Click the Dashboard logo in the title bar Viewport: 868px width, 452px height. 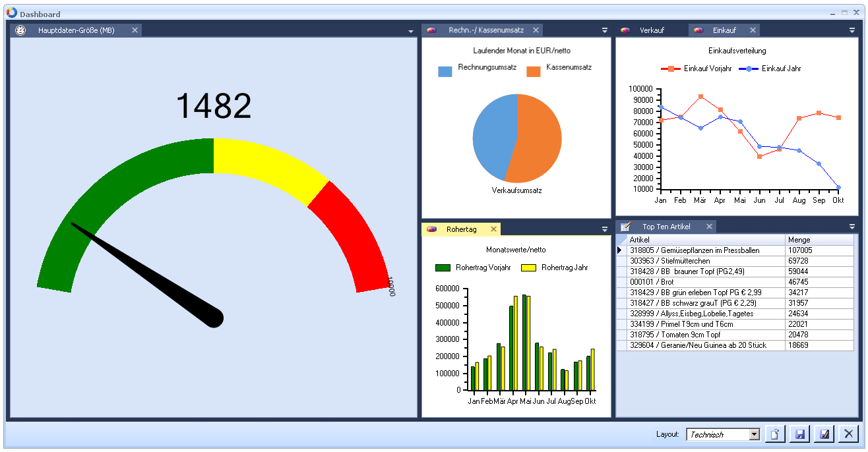pos(11,13)
